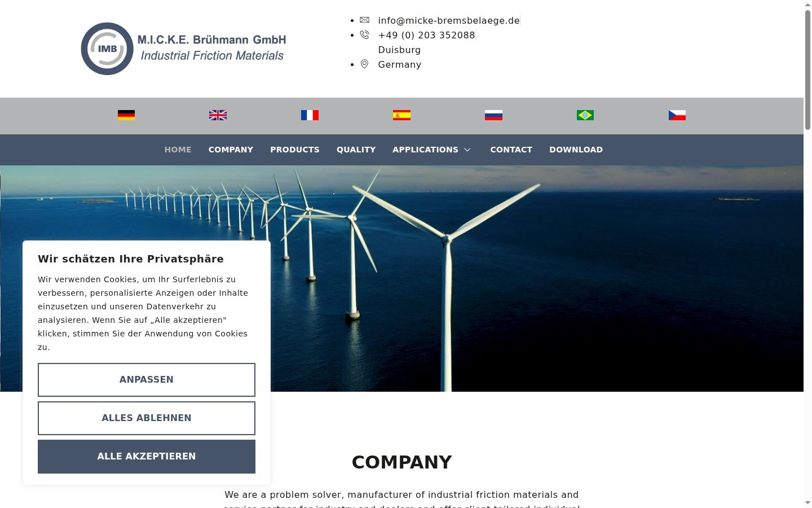Switch language with the UK flag
The image size is (812, 508).
click(218, 115)
